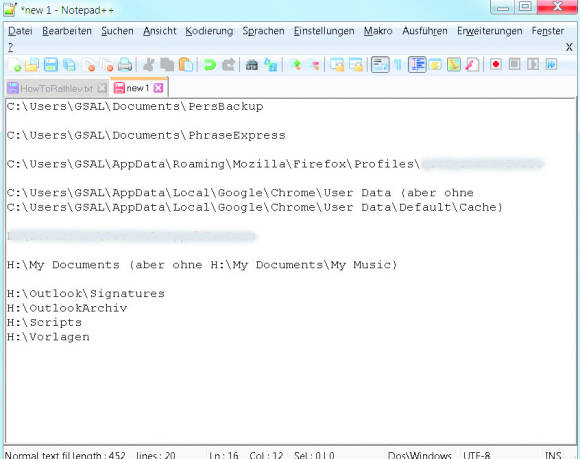The width and height of the screenshot is (580, 459).
Task: Click the H:\My Documents line
Action: coord(202,265)
